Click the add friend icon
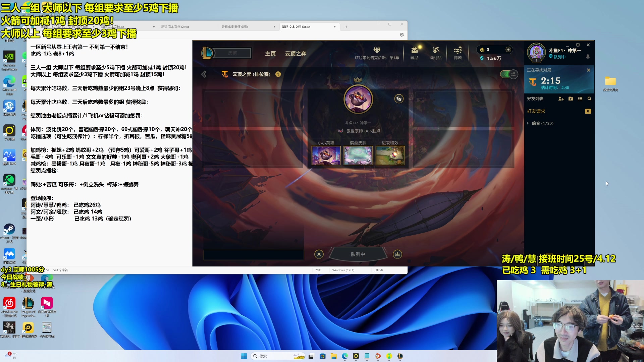644x362 pixels. click(561, 99)
